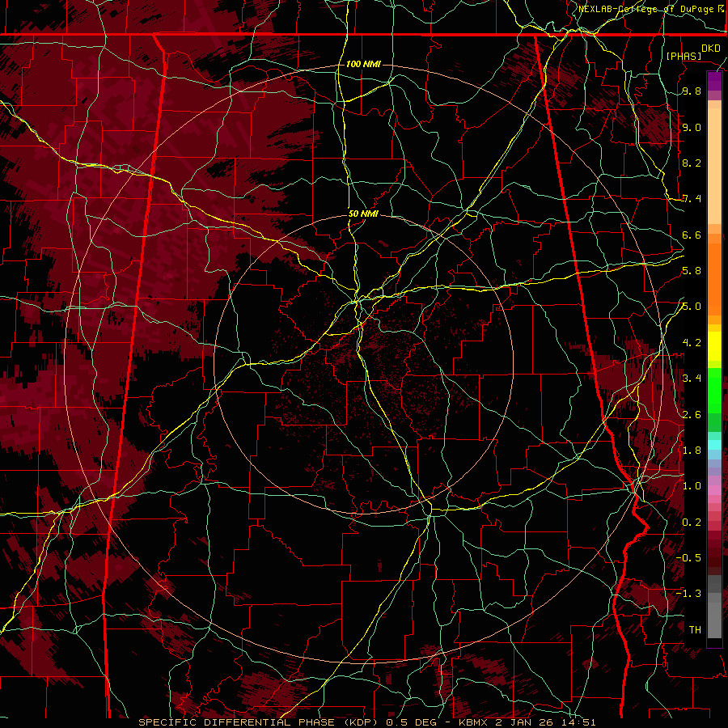
Task: Click the 1.8 legend value
Action: [692, 451]
